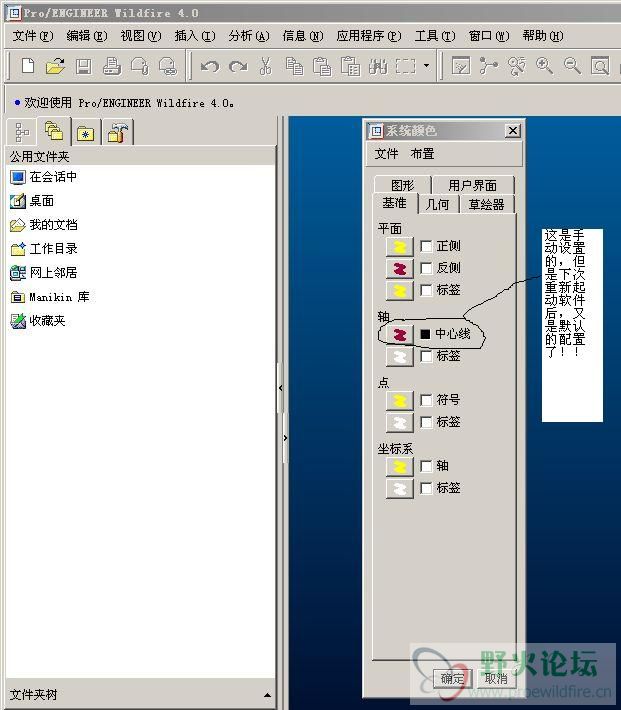The image size is (621, 710).
Task: Tick the 正侧 plane checkbox
Action: click(426, 246)
